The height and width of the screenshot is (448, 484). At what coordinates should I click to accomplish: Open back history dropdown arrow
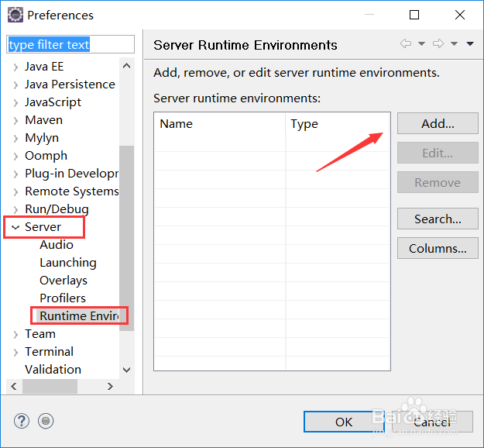tap(421, 44)
